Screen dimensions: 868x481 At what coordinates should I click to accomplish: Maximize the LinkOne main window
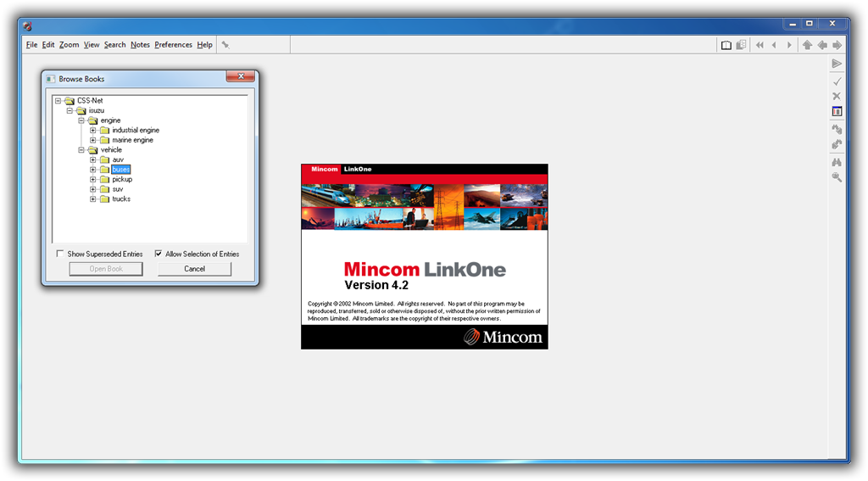(x=810, y=23)
